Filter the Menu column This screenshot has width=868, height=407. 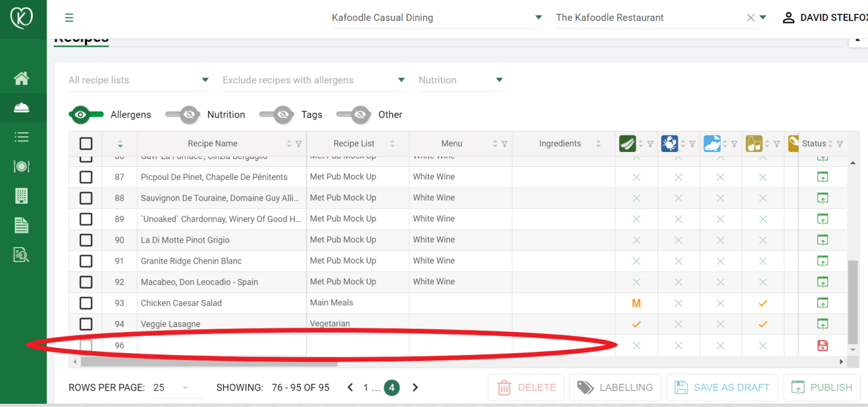[x=505, y=144]
